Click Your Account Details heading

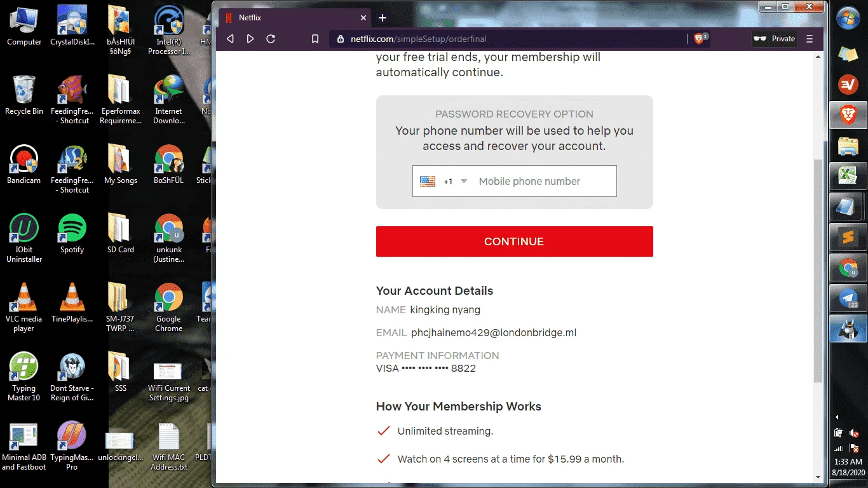click(435, 291)
